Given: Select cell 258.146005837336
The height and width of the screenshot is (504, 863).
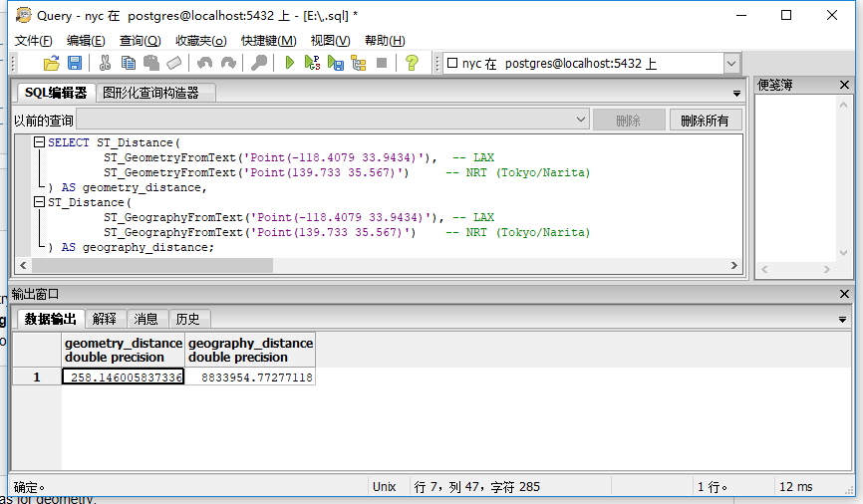Looking at the screenshot, I should pyautogui.click(x=124, y=377).
